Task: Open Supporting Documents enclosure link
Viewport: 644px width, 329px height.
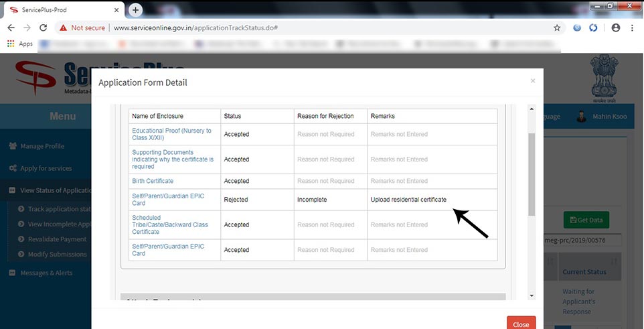Action: tap(173, 159)
